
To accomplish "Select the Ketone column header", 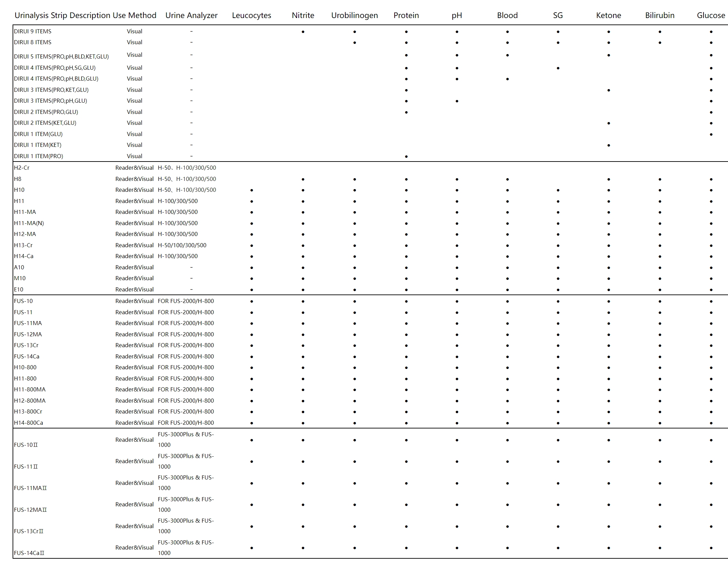I will tap(608, 15).
